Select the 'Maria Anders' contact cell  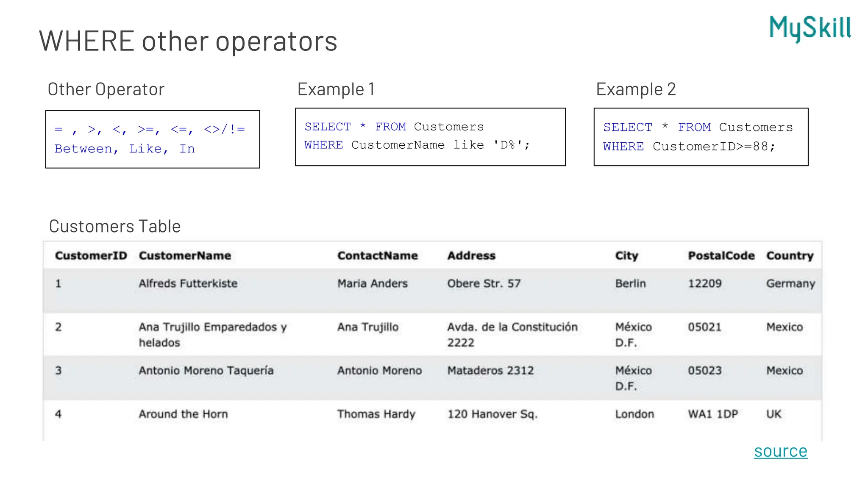373,283
